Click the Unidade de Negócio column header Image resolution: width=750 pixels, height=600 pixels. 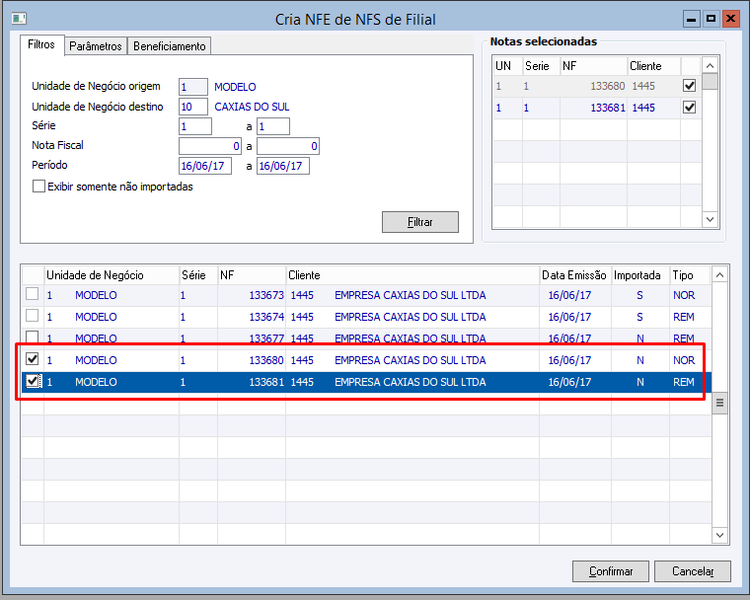(x=111, y=275)
